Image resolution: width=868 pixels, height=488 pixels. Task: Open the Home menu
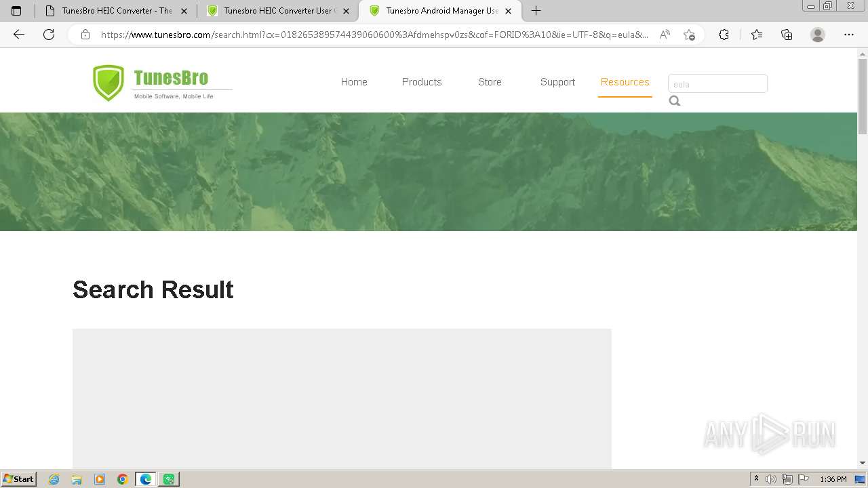354,82
